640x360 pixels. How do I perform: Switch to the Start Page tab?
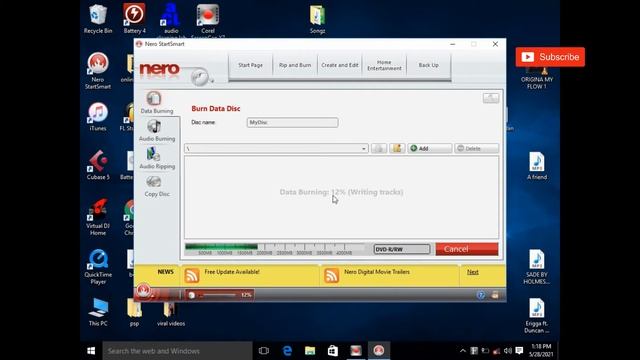coord(250,65)
